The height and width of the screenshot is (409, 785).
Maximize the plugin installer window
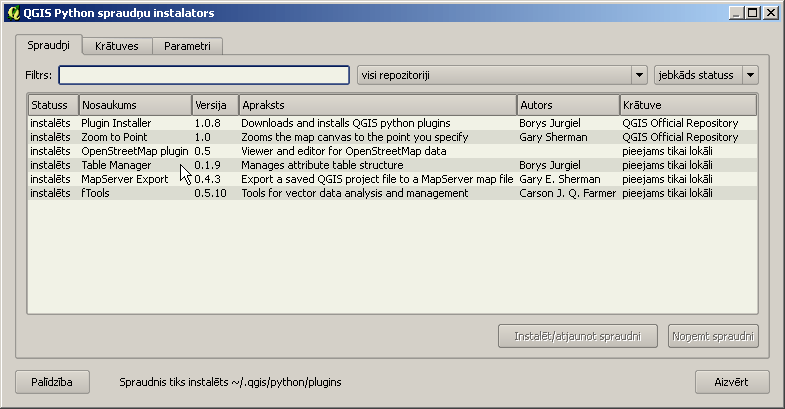point(752,13)
